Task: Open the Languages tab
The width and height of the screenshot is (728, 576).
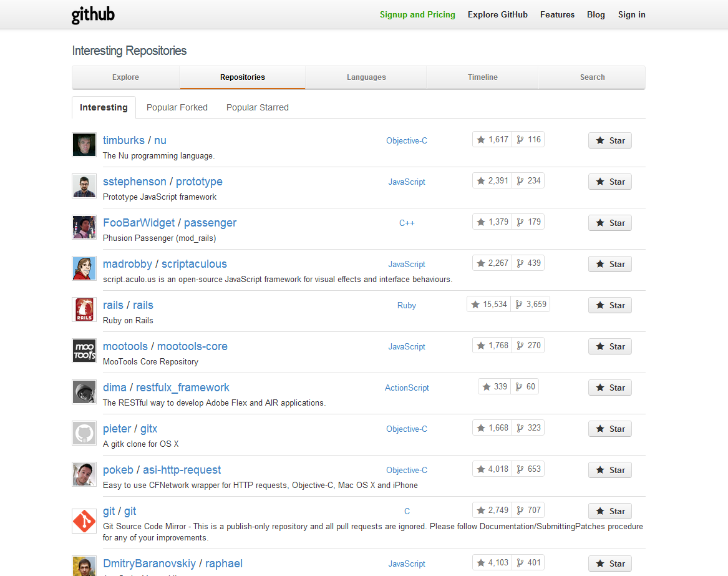Action: [366, 77]
